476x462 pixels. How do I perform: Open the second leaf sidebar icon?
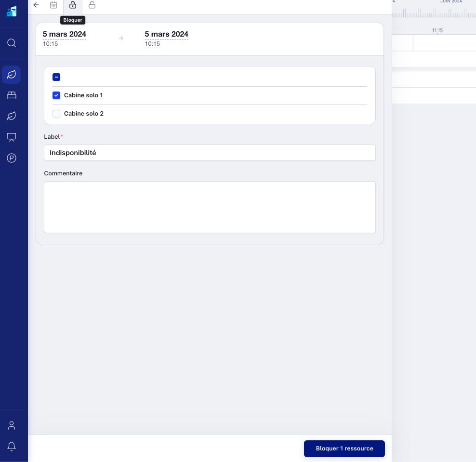coord(12,116)
